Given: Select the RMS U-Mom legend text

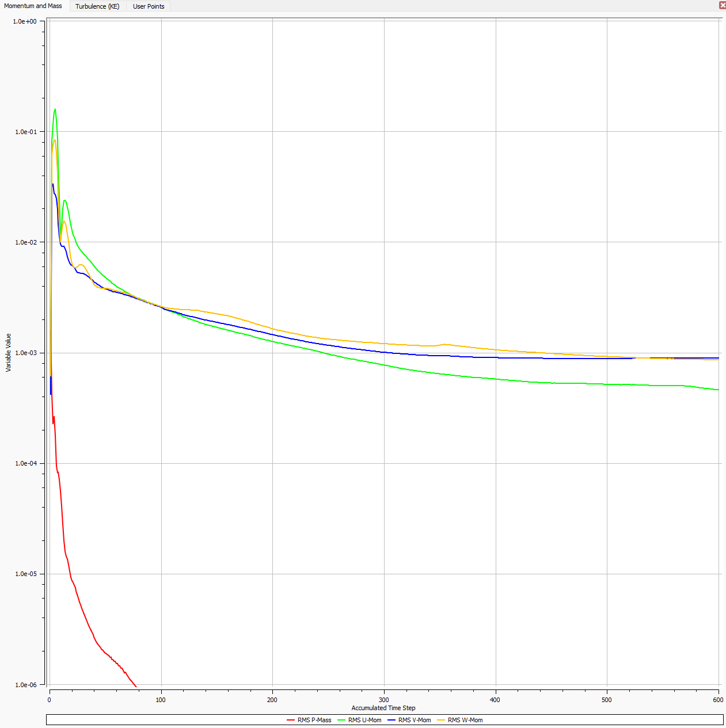Looking at the screenshot, I should 364,720.
